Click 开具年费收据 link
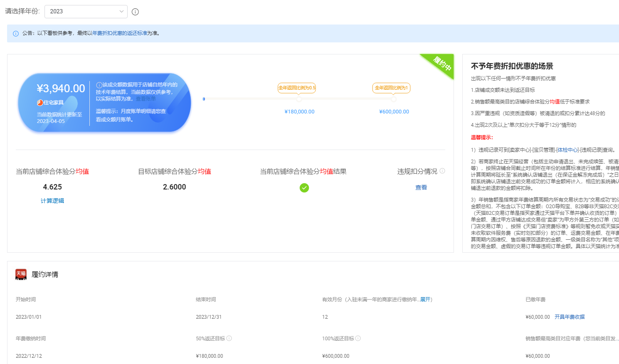The image size is (619, 364). [570, 317]
